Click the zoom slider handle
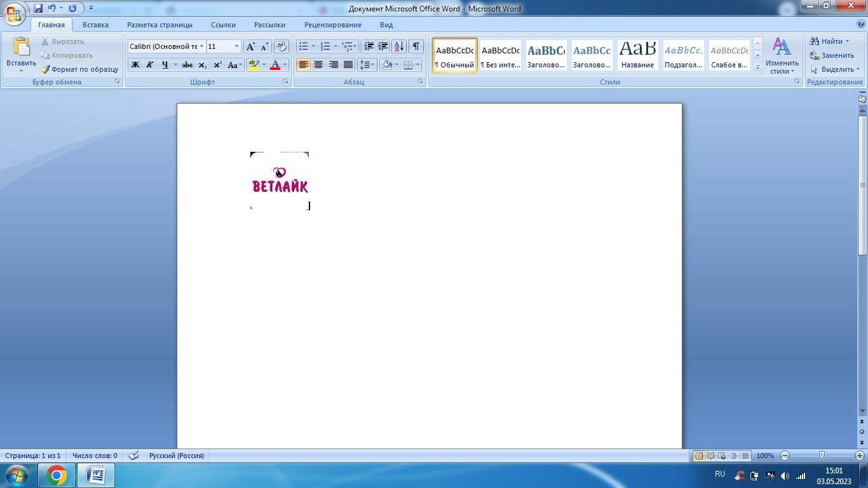 pos(822,456)
